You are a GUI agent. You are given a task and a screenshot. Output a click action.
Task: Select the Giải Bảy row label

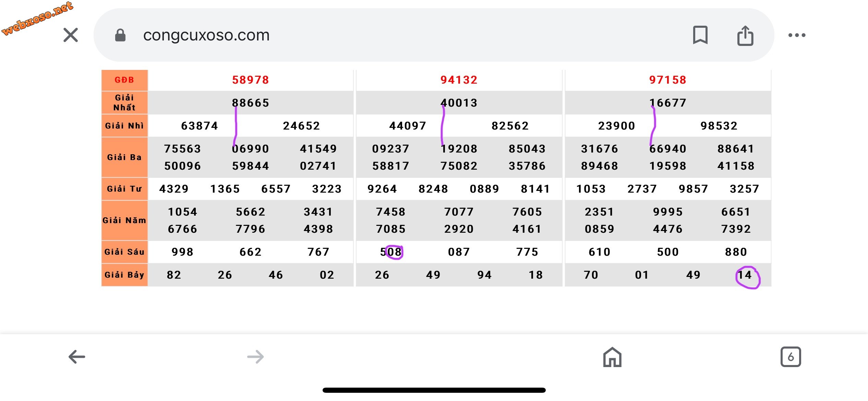click(124, 275)
